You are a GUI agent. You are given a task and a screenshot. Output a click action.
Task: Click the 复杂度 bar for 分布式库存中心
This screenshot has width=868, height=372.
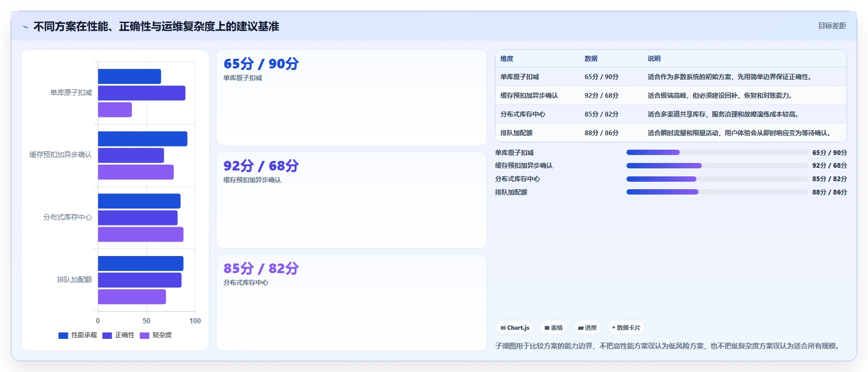(x=141, y=234)
